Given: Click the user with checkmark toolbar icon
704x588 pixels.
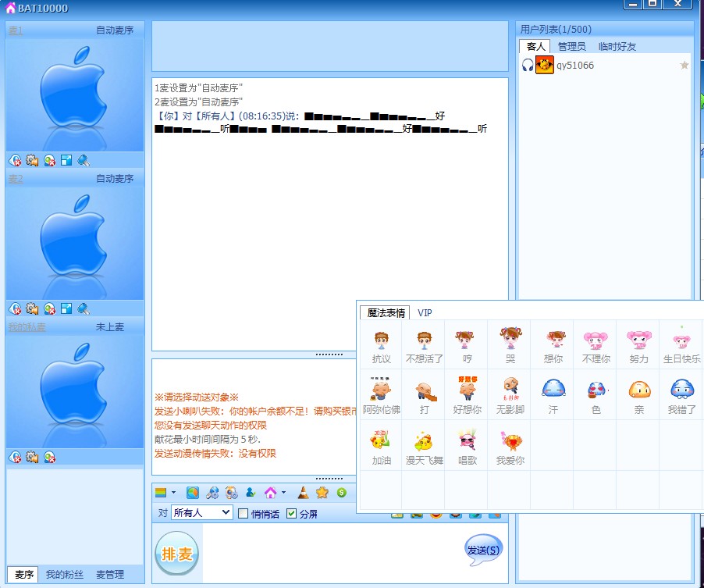Looking at the screenshot, I should (x=251, y=493).
